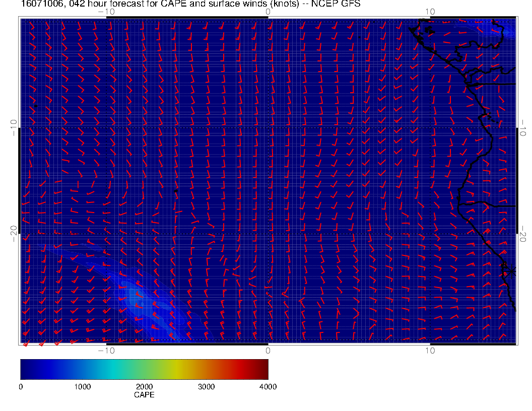This screenshot has width=532, height=411.
Task: Click the right axis latitude label "-10"
Action: [x=523, y=128]
